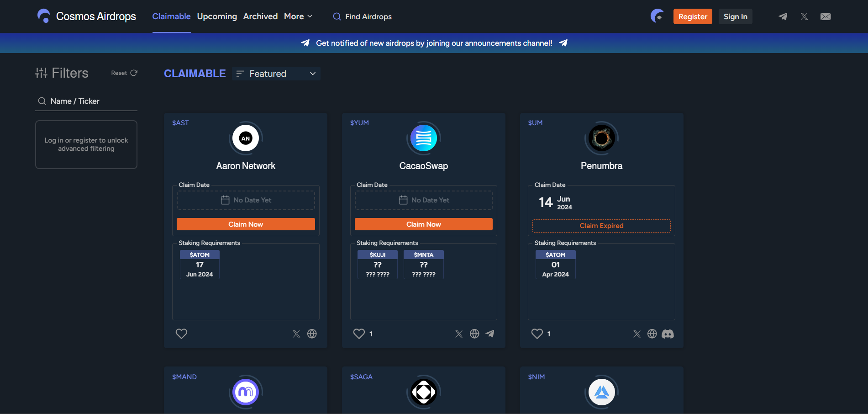Click the $AST ticker label

tap(180, 123)
